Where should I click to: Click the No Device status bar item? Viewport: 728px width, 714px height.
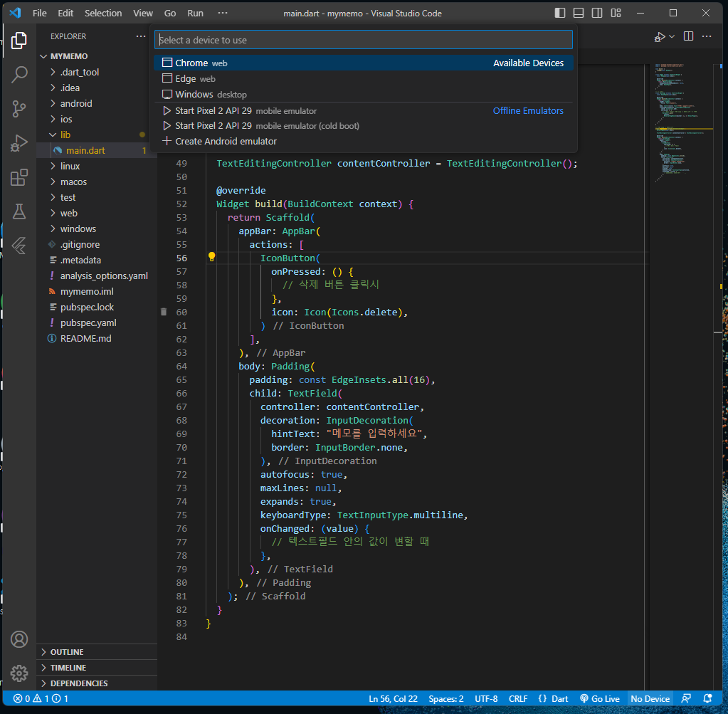pyautogui.click(x=650, y=698)
